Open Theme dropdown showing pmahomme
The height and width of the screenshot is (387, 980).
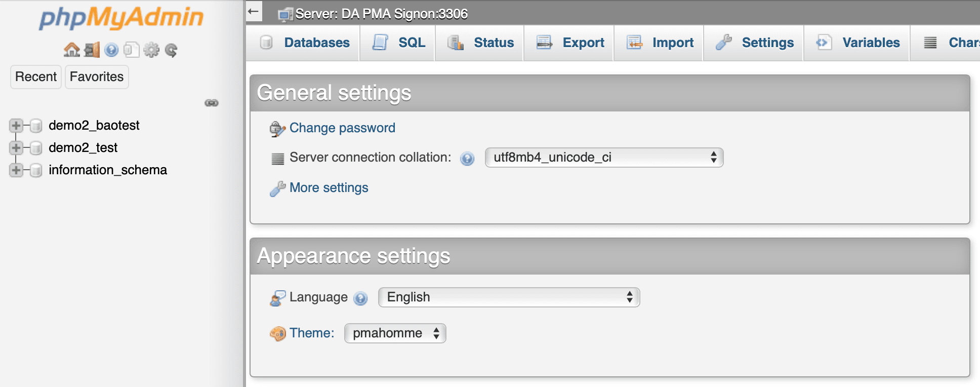click(x=395, y=333)
